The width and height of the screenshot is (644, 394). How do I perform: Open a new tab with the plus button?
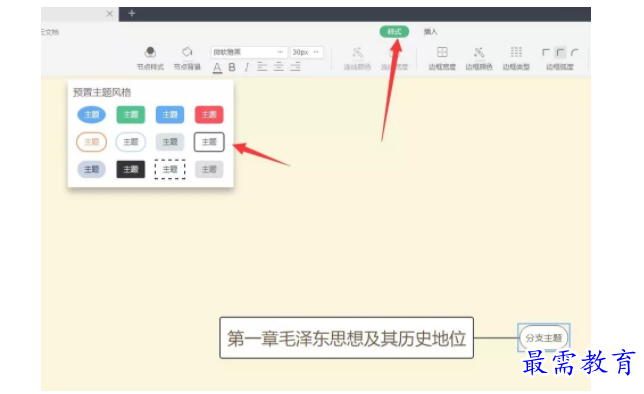coord(131,14)
